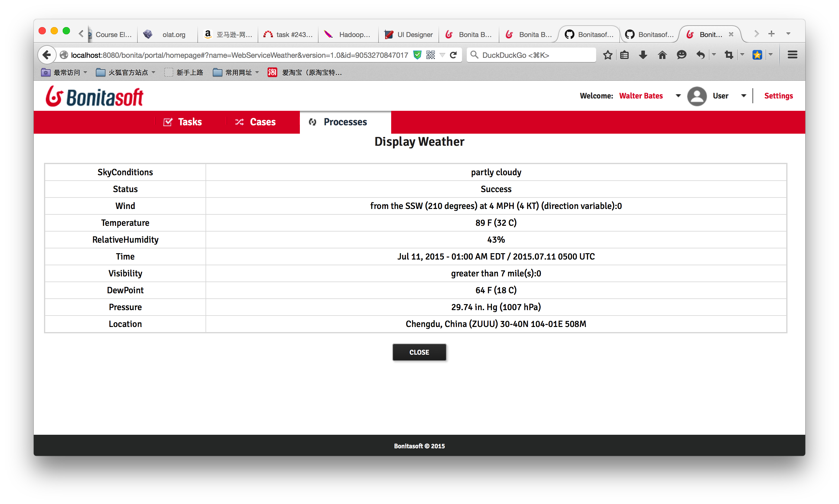Open the Settings link
This screenshot has height=504, width=839.
tap(778, 96)
